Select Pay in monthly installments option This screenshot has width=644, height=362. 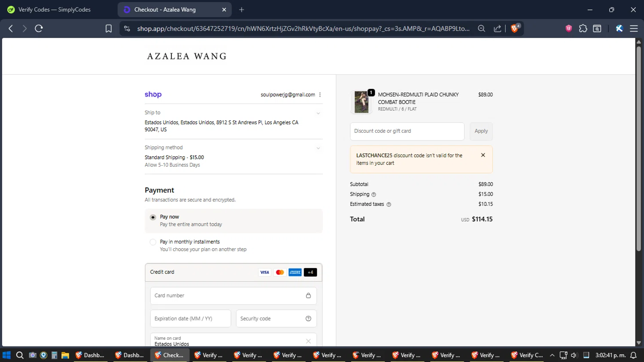pyautogui.click(x=153, y=242)
